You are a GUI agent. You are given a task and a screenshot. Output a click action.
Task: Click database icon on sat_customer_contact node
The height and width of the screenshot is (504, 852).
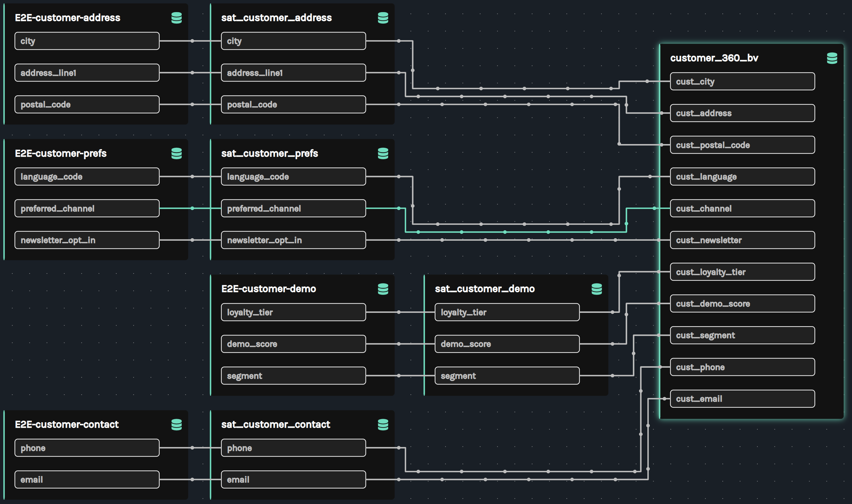[383, 424]
